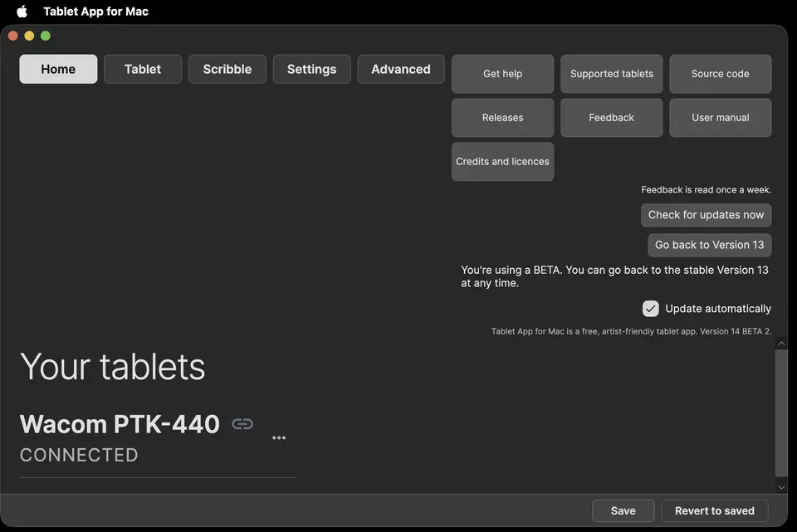Click the Wacom PTK-440 tablet name
Viewport: 797px width, 532px height.
click(x=120, y=424)
